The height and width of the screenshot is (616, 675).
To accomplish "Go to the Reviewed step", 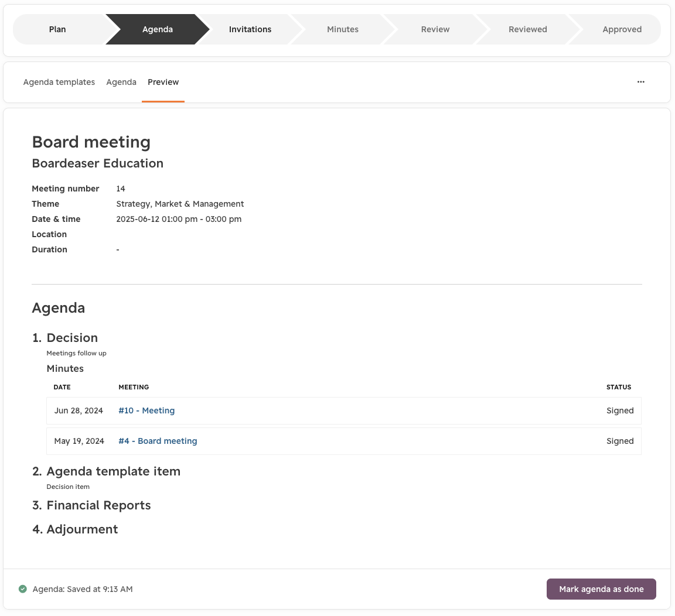I will [x=528, y=29].
